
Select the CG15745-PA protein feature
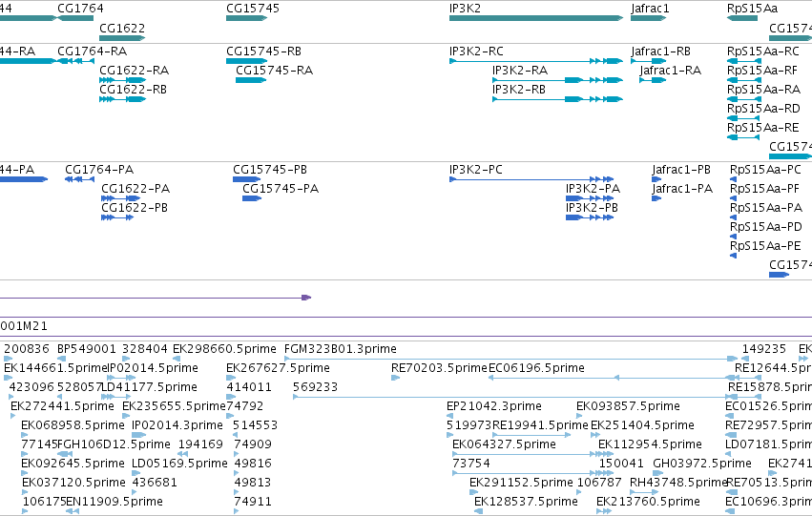(x=252, y=198)
